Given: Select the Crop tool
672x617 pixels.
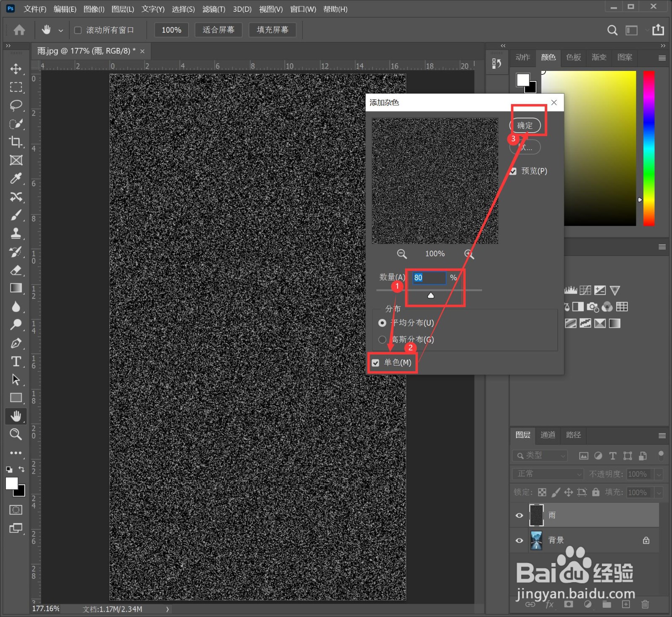Looking at the screenshot, I should point(16,142).
